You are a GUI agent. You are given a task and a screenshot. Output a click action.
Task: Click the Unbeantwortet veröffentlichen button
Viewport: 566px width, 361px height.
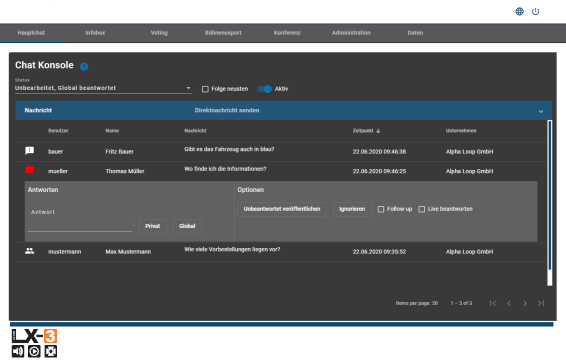tap(282, 209)
